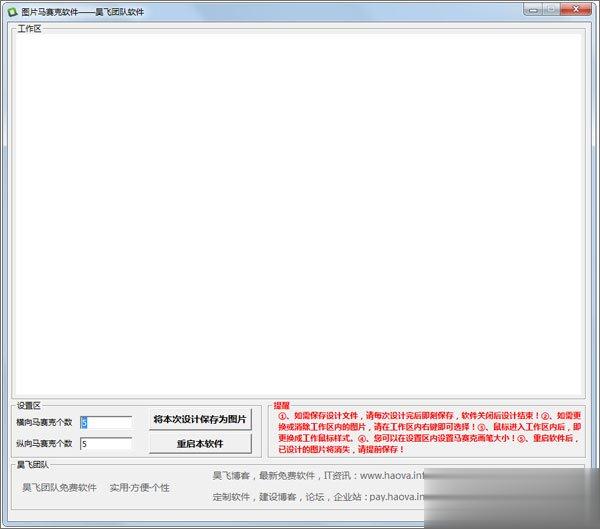Viewport: 600px width, 529px height.
Task: Click 重启本软件 button
Action: pos(200,444)
